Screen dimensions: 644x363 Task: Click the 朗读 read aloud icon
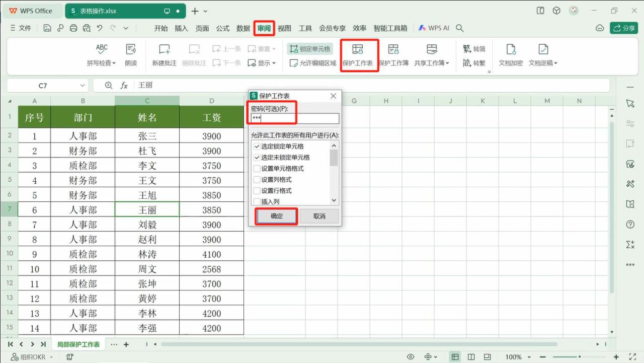click(x=131, y=49)
